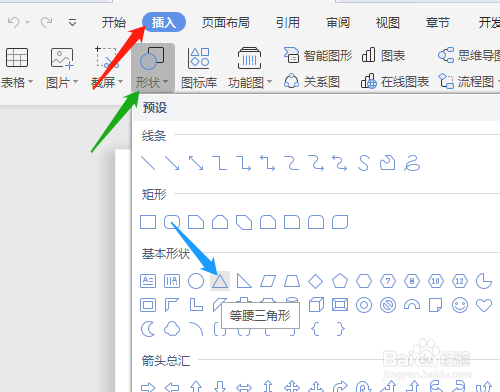Select the no-symbol prohibited shape

pyautogui.click(x=388, y=305)
